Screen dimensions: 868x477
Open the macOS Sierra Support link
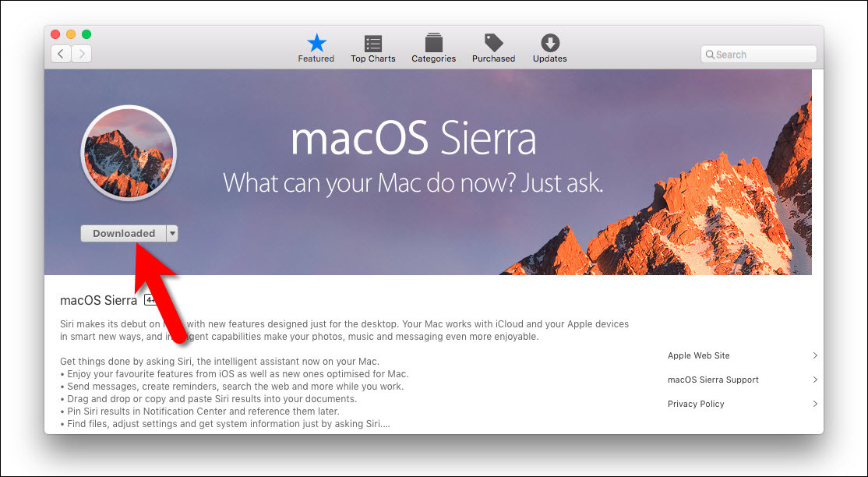(713, 380)
